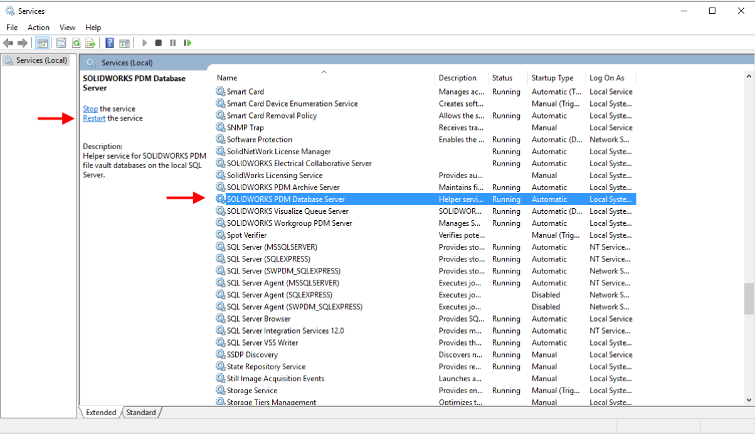
Task: Open the View menu
Action: pos(67,27)
